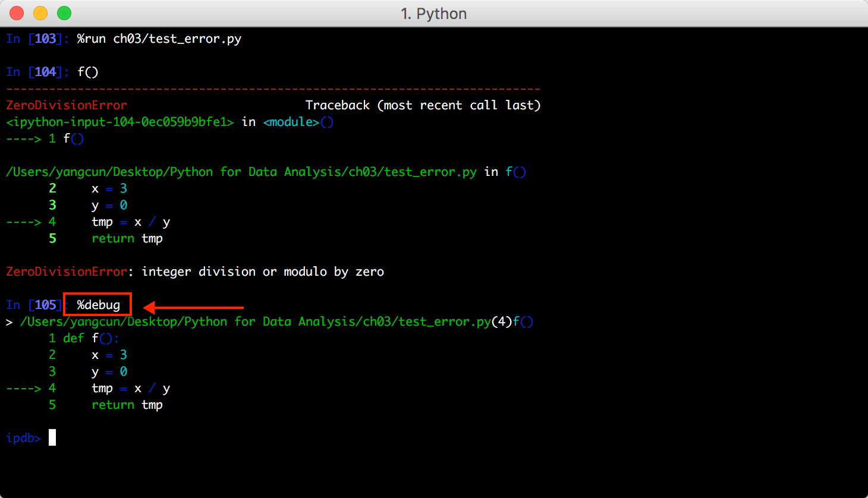Click the highlighted %debug command
The height and width of the screenshot is (498, 868).
[x=97, y=304]
